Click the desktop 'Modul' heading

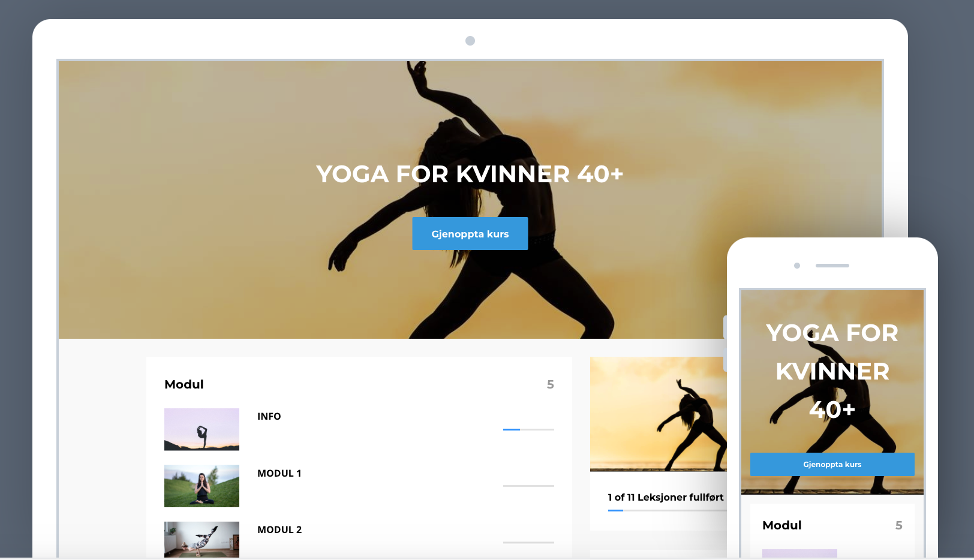tap(184, 384)
